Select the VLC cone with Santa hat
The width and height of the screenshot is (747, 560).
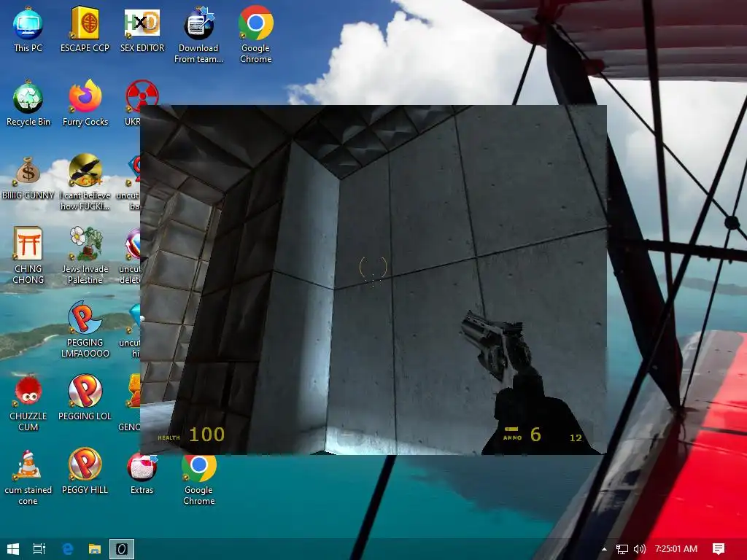[28, 477]
